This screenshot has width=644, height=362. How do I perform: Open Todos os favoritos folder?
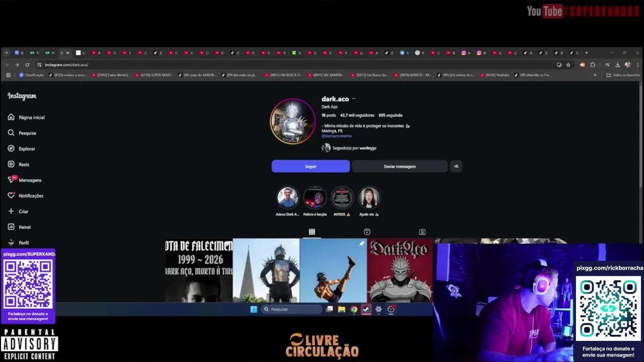(x=623, y=75)
